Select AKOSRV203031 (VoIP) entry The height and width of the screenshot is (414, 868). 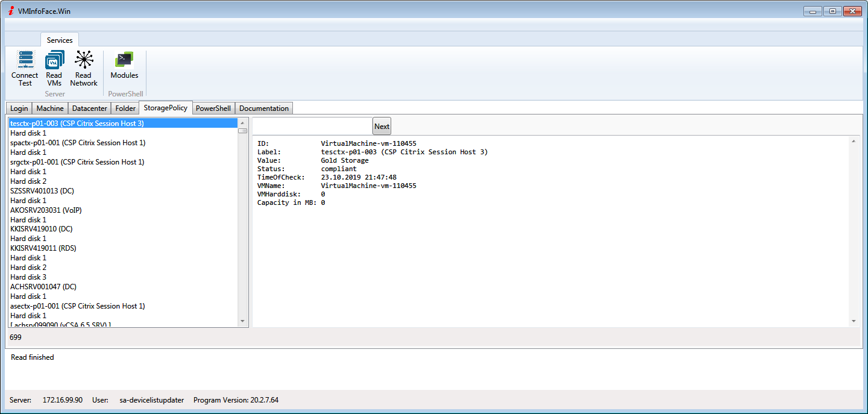point(124,210)
